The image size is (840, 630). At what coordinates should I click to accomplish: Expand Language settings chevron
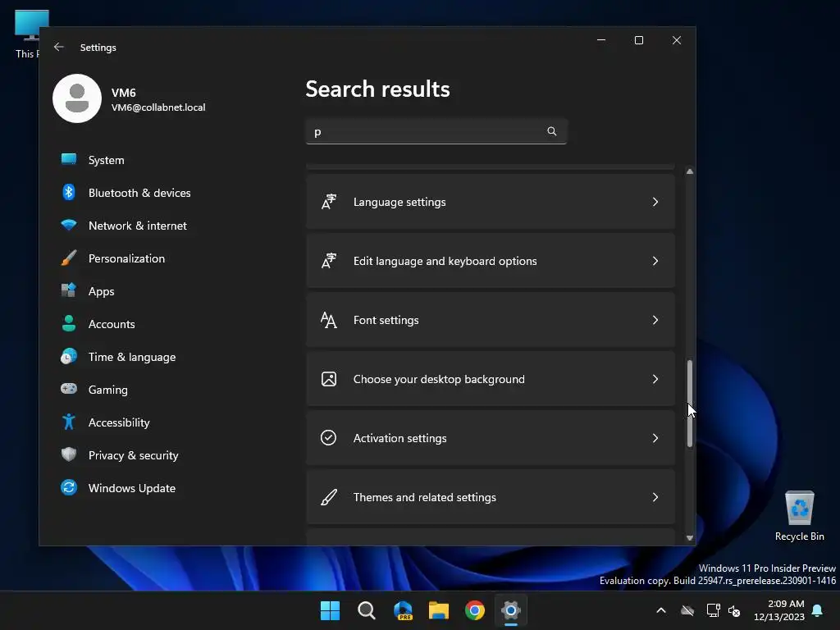click(655, 202)
